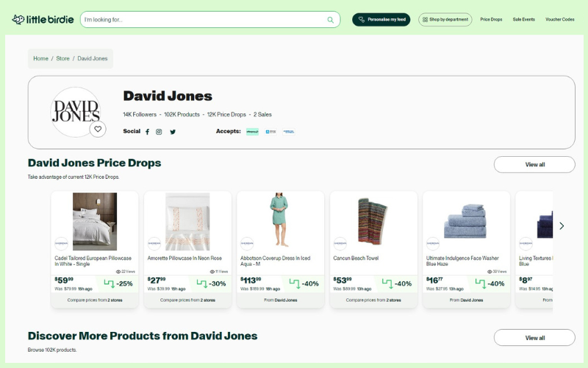Viewport: 588px width, 368px height.
Task: Click the 39 Views eye icon
Action: coord(490,272)
